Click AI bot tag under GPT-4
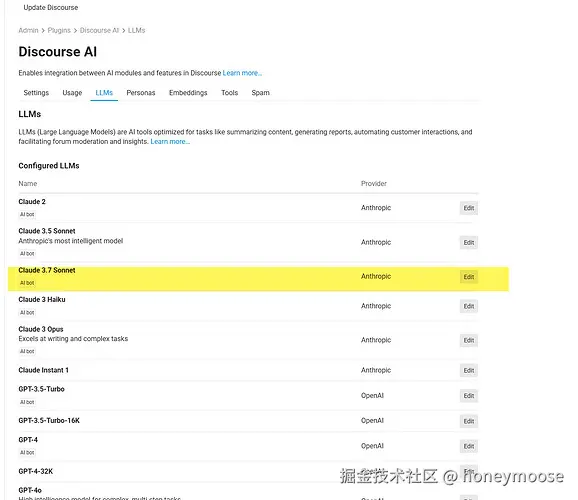578x500 pixels. coord(27,452)
